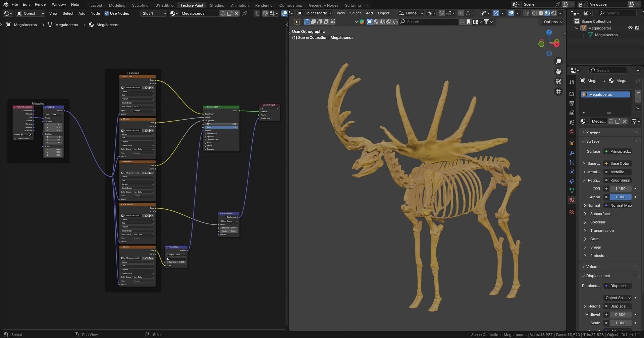Expand the Preview panel

pos(610,132)
